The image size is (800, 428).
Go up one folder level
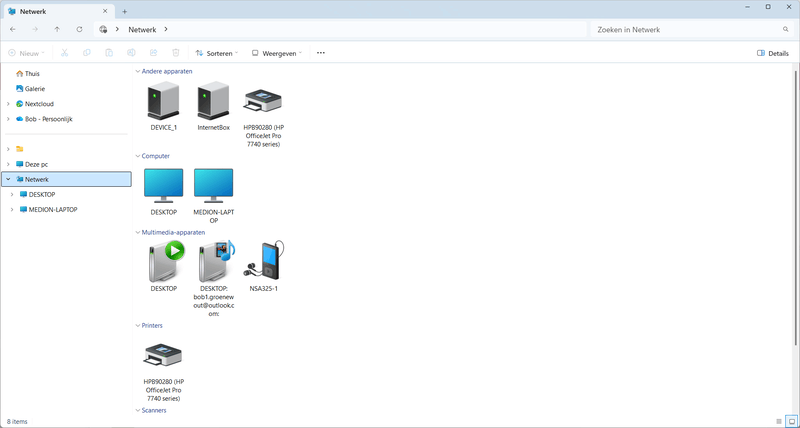pyautogui.click(x=57, y=30)
